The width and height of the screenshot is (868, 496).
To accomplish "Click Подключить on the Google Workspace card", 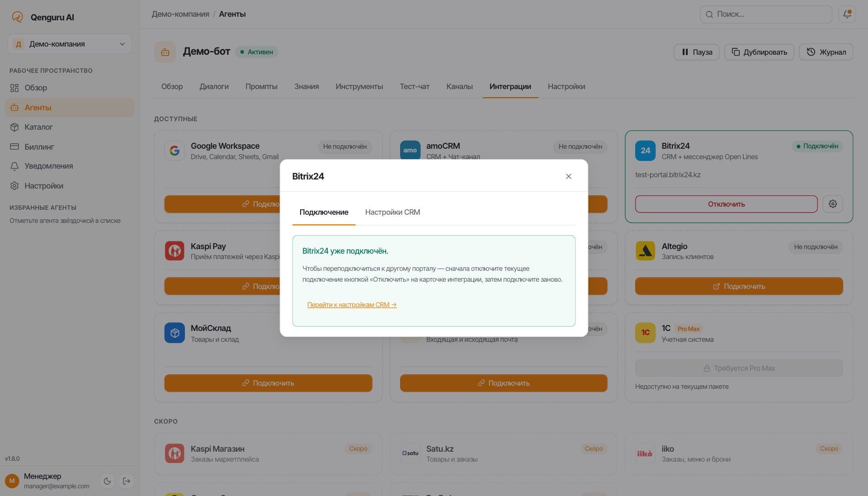I will pos(222,204).
